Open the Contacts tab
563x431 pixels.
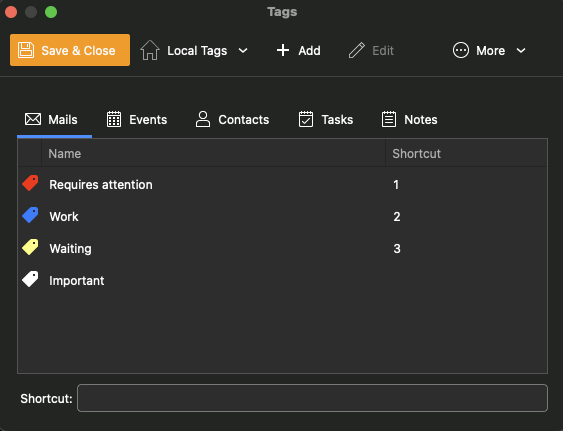(232, 120)
